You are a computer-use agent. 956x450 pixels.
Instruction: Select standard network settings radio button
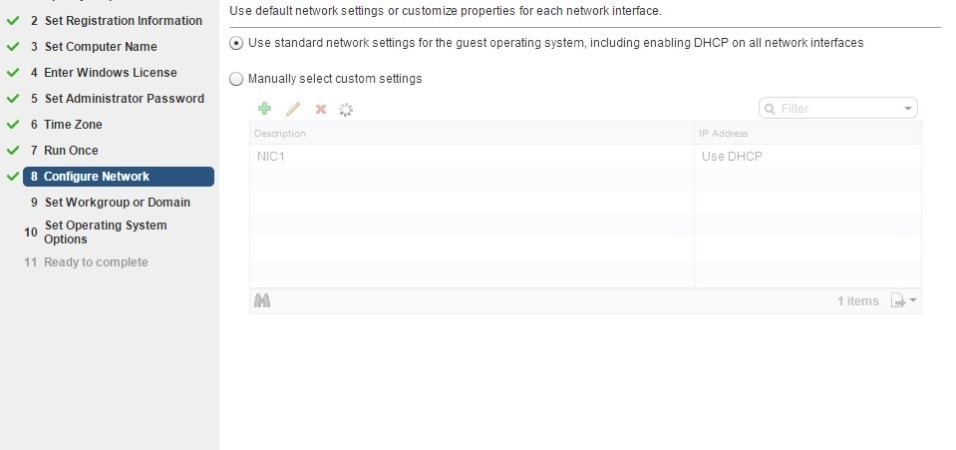(x=235, y=43)
